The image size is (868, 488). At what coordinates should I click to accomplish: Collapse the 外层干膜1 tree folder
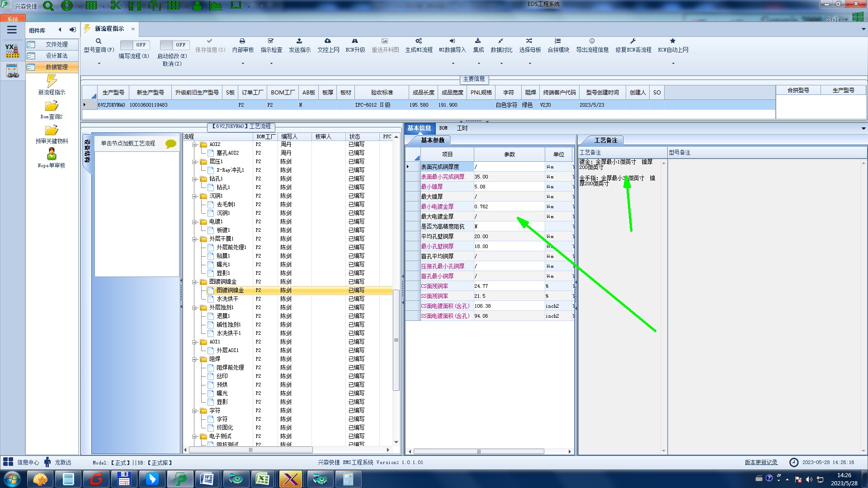195,239
